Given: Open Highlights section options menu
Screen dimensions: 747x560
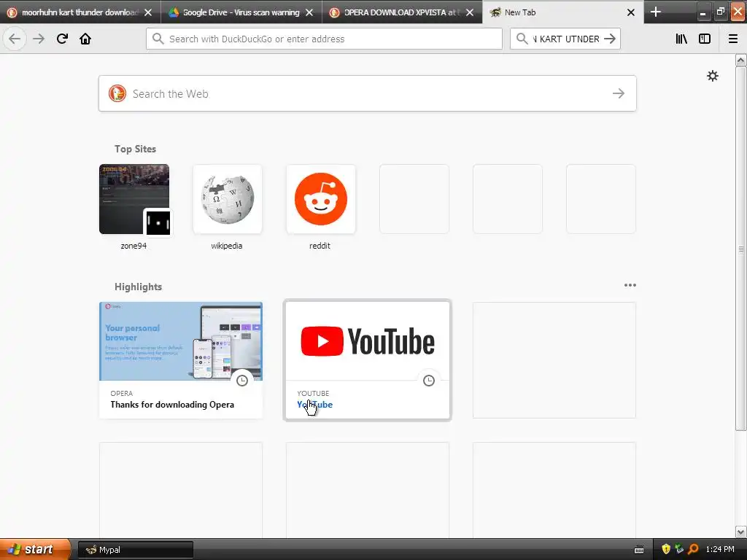Looking at the screenshot, I should (630, 285).
